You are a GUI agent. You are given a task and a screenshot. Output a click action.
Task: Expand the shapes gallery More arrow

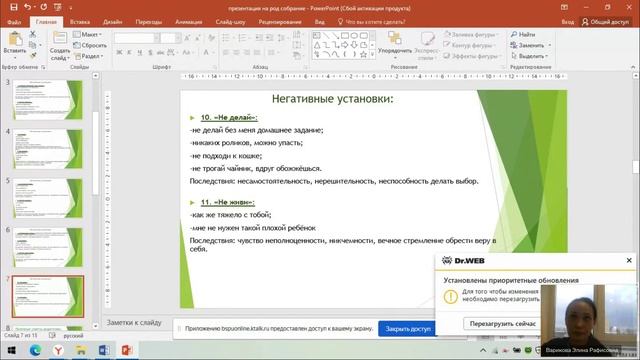(x=372, y=54)
